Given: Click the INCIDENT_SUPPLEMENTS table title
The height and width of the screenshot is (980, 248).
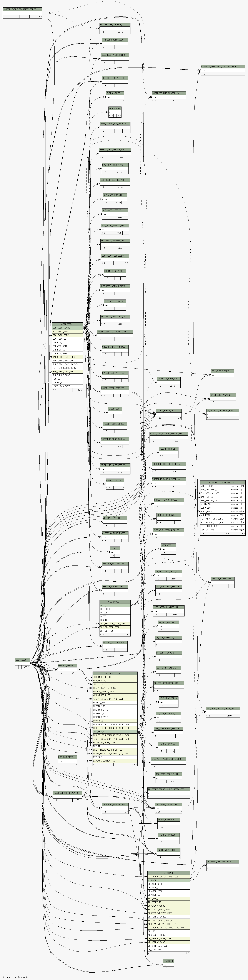Looking at the screenshot, I should coord(67,793).
